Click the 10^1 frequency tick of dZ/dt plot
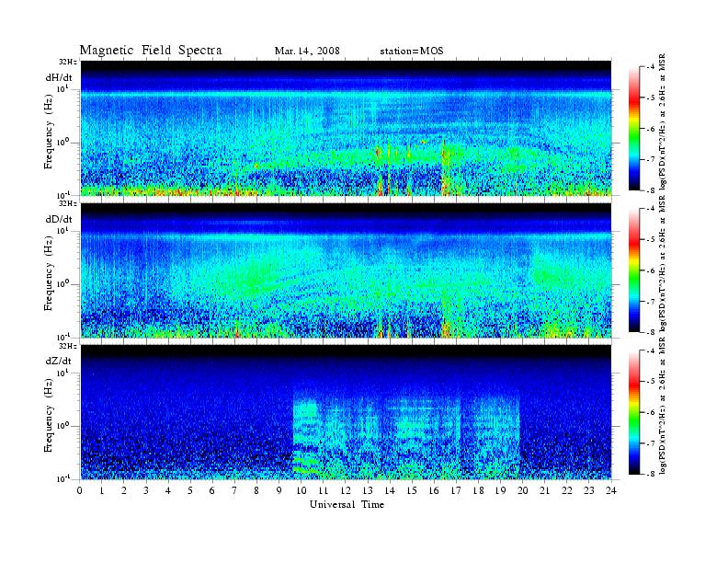The image size is (728, 563). [x=63, y=373]
